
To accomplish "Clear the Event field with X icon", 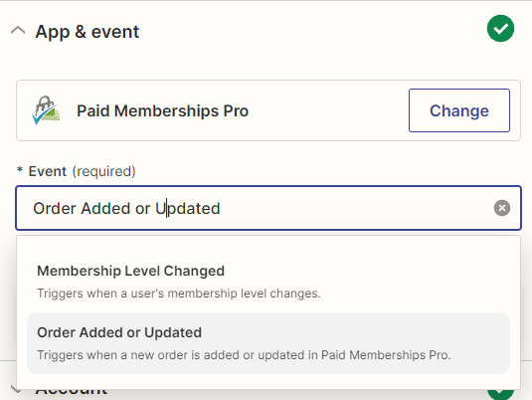I will (x=502, y=208).
